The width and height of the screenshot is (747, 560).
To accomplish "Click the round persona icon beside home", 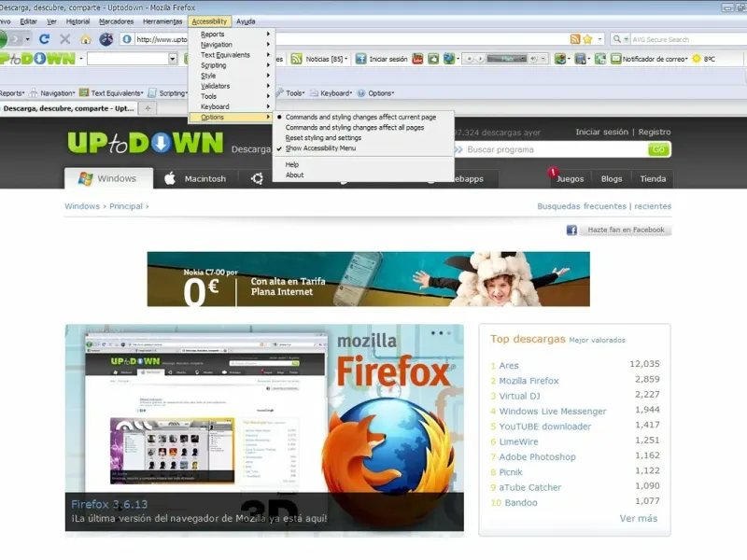I will pos(106,39).
